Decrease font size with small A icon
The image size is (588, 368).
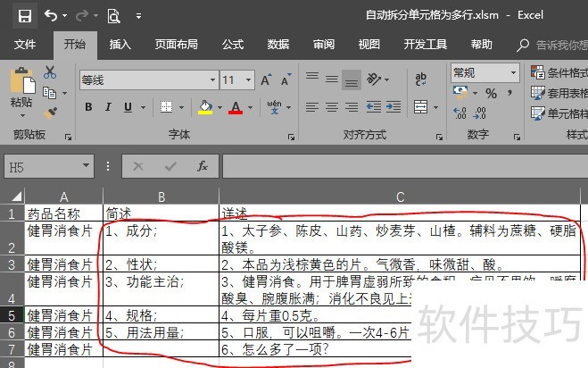pos(286,79)
